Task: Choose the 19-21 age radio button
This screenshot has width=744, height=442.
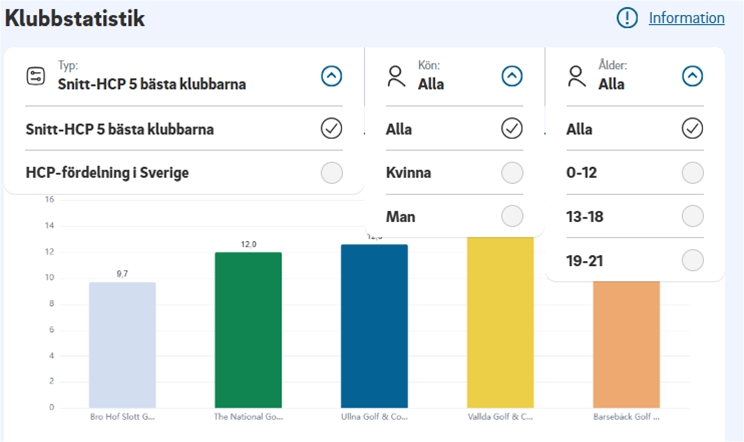Action: pos(692,260)
